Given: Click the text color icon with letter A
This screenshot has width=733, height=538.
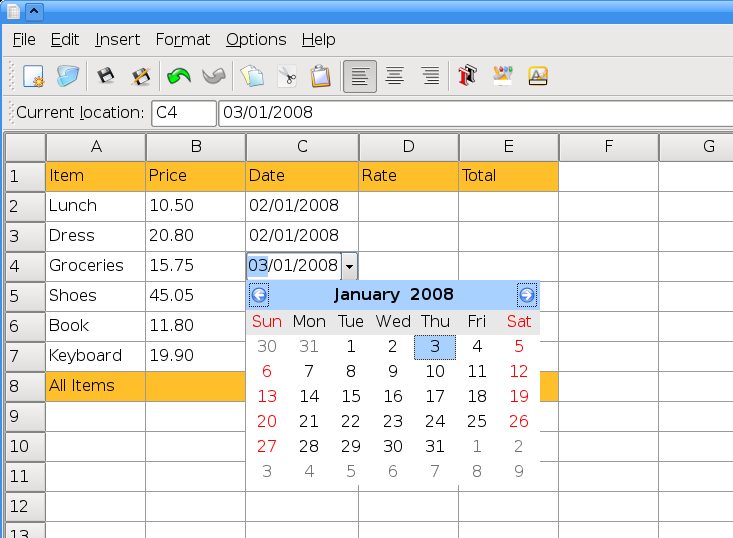Looking at the screenshot, I should click(538, 76).
